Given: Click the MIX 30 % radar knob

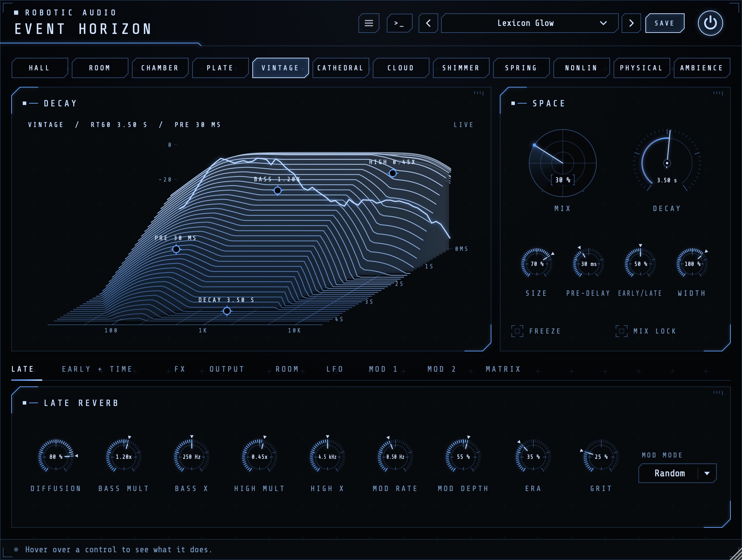Looking at the screenshot, I should [x=562, y=163].
